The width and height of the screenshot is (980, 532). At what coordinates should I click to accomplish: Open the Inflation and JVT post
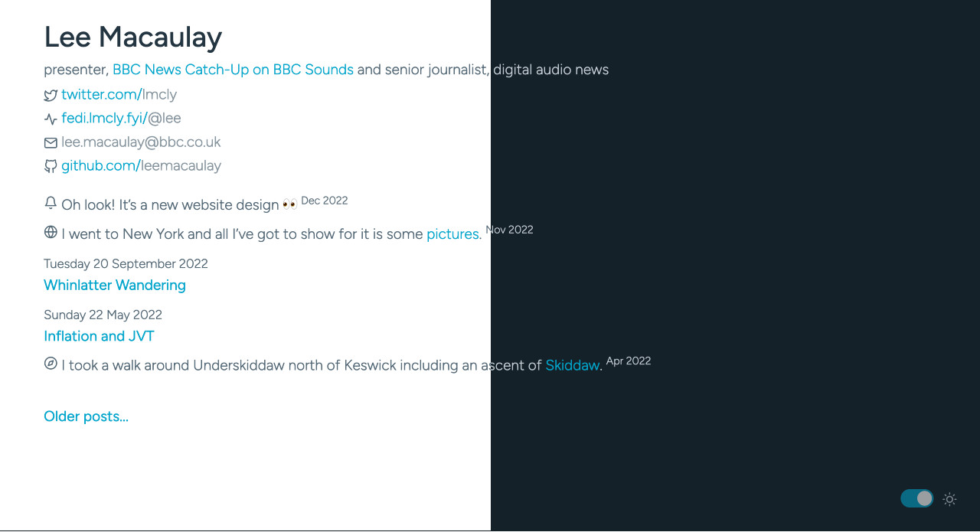click(99, 336)
